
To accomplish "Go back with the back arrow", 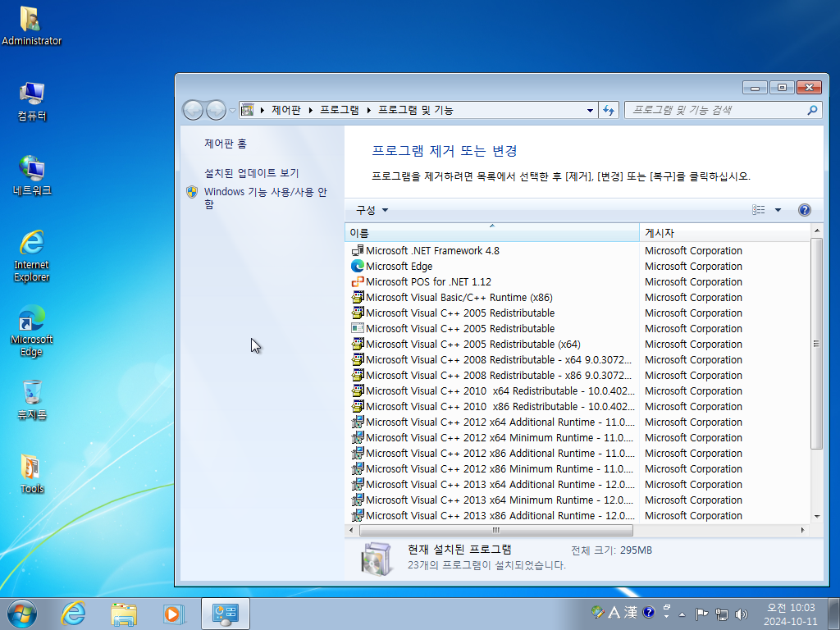I will 193,110.
